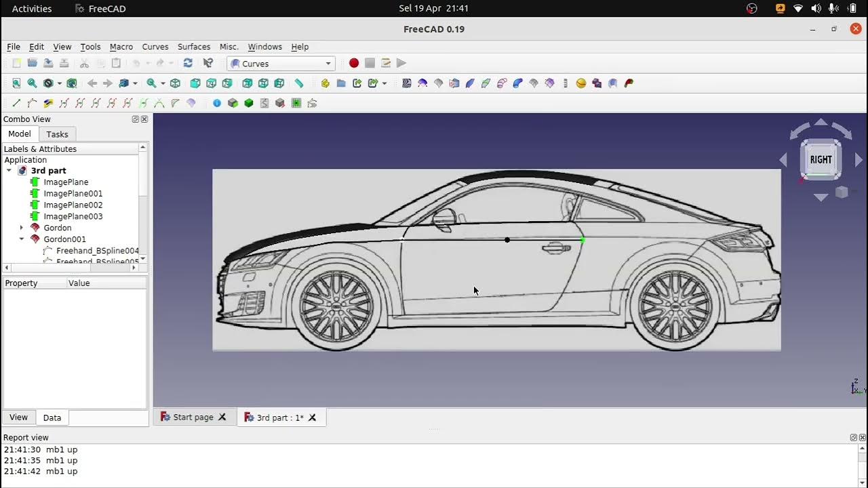Open the zoom options dropdown arrow

pos(163,83)
